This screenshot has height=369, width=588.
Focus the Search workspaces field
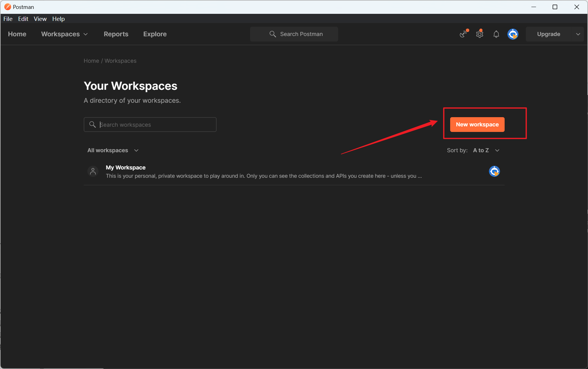pos(150,125)
